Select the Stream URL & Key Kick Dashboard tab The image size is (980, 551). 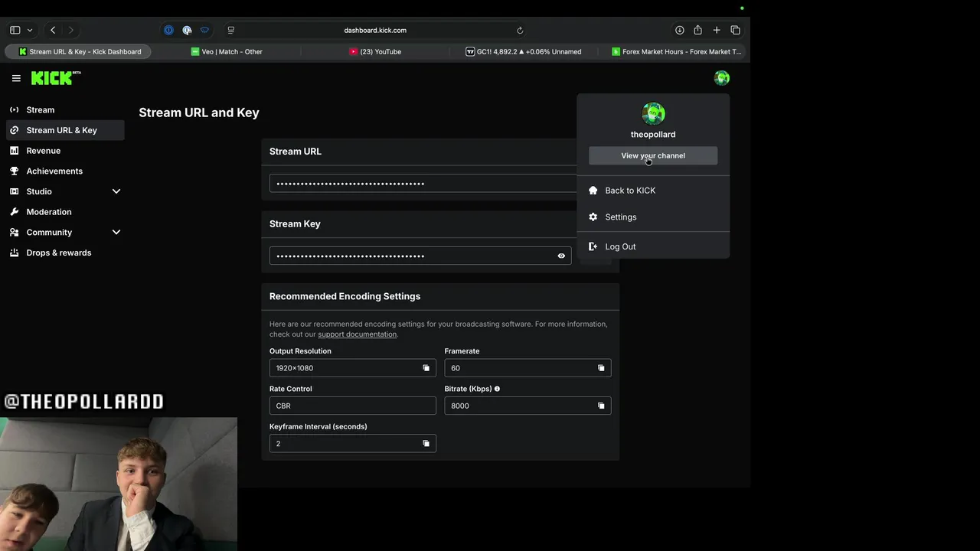(x=78, y=52)
